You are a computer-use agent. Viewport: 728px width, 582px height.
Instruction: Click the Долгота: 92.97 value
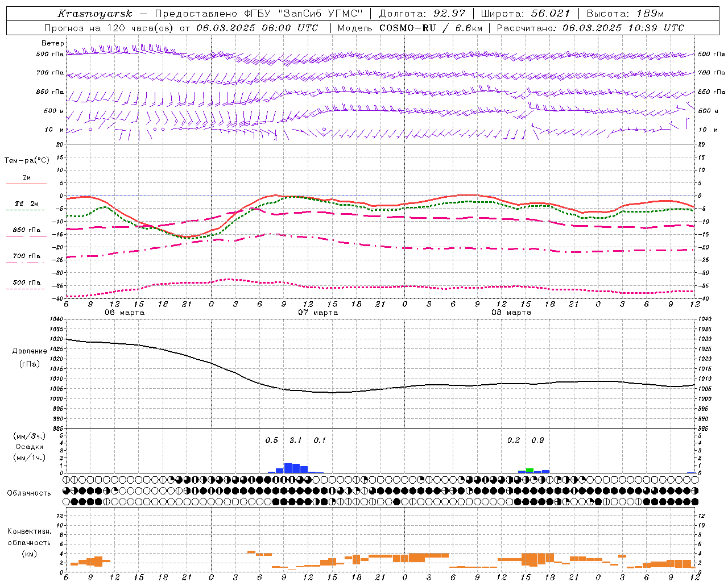[x=422, y=14]
